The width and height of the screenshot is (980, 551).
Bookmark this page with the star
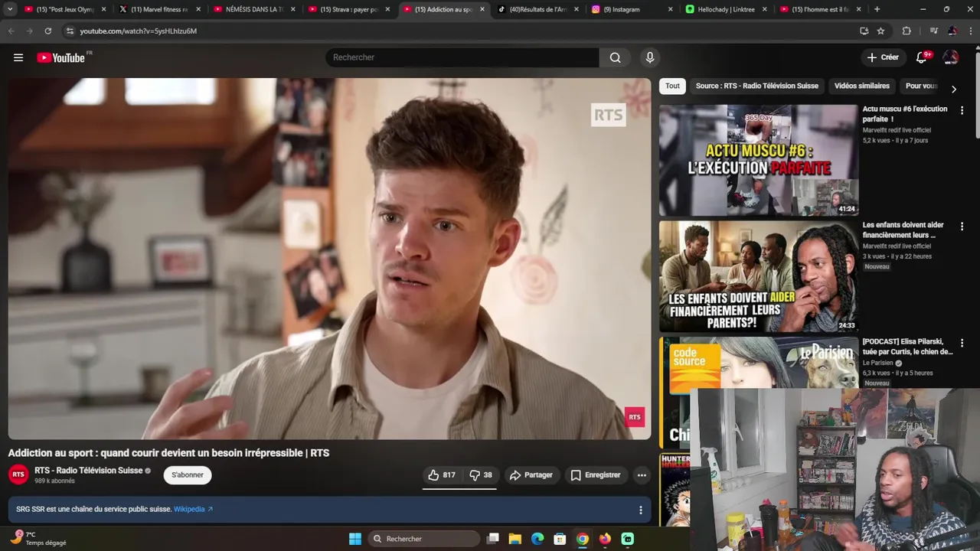point(881,31)
